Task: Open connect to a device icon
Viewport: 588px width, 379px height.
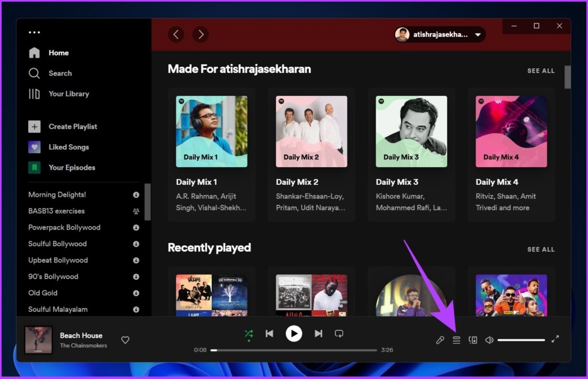Action: pos(473,340)
